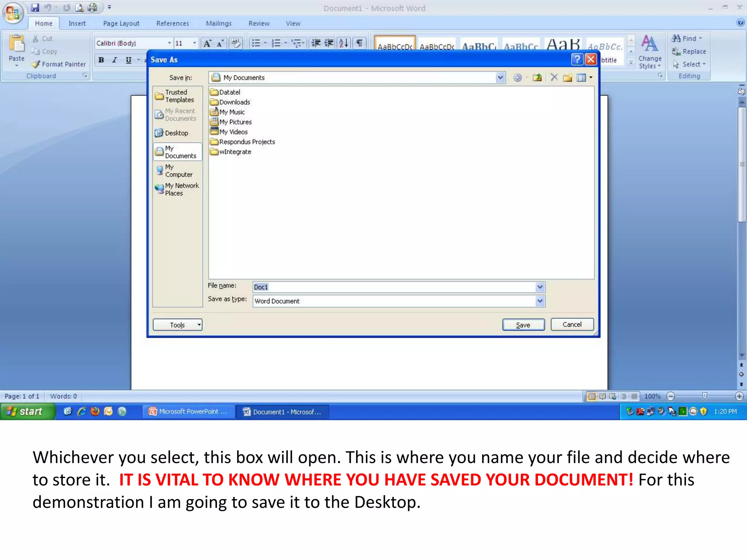Screen dimensions: 747x560
Task: Click the Numbering list icon
Action: point(276,43)
